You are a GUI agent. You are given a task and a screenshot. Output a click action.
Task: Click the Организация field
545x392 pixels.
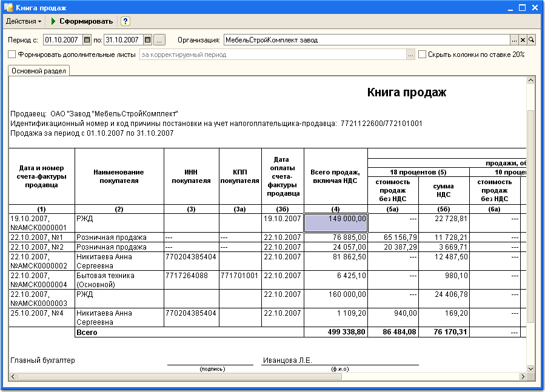367,40
